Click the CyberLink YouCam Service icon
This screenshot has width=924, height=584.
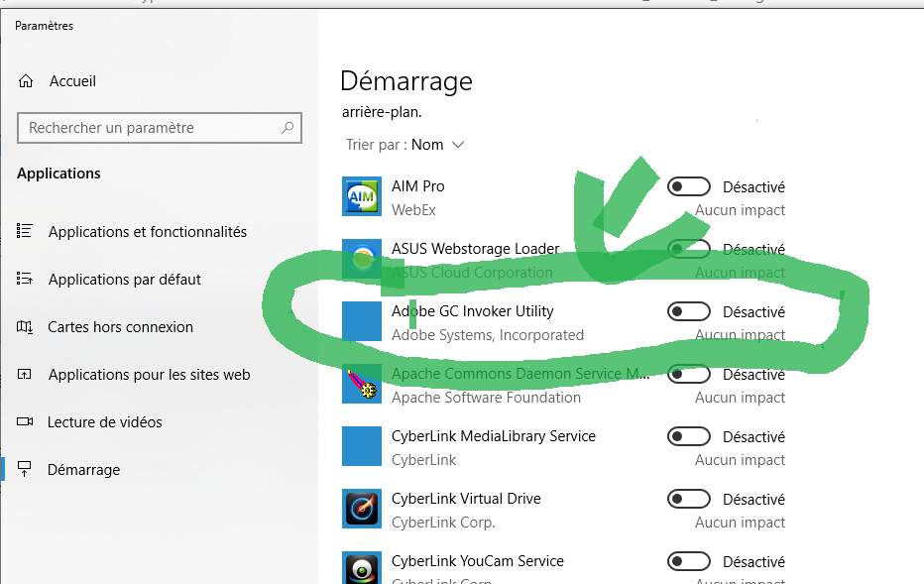tap(362, 568)
